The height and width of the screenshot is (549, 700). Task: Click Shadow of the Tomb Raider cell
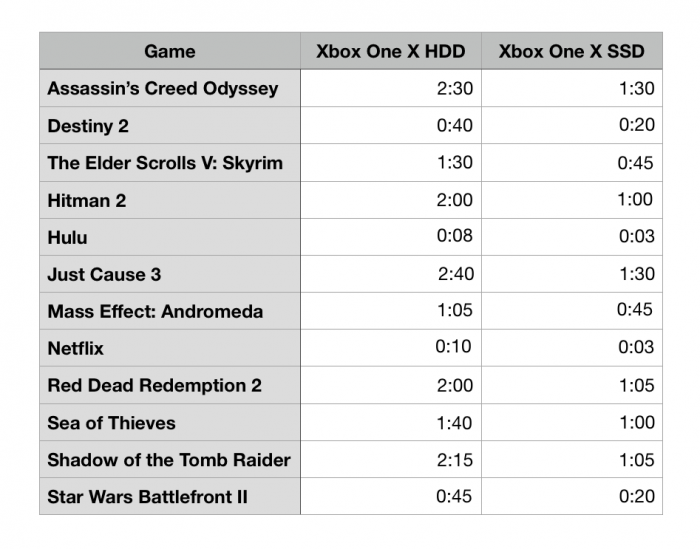point(169,460)
